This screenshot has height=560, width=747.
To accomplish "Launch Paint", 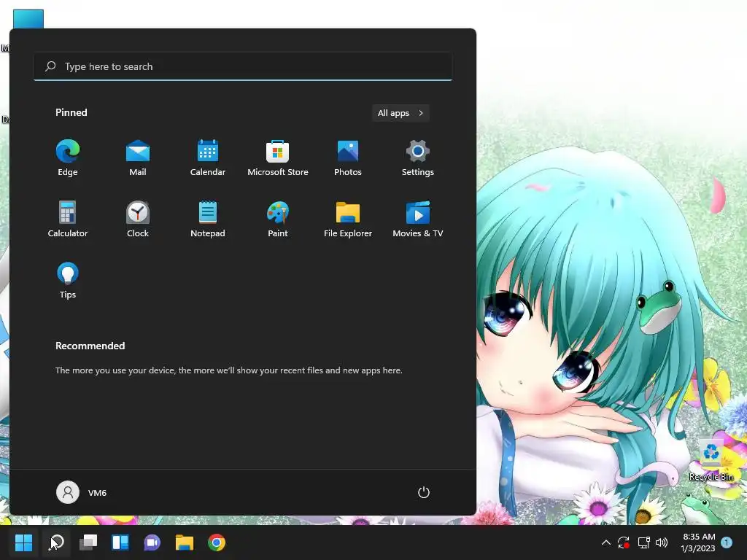I will (278, 219).
